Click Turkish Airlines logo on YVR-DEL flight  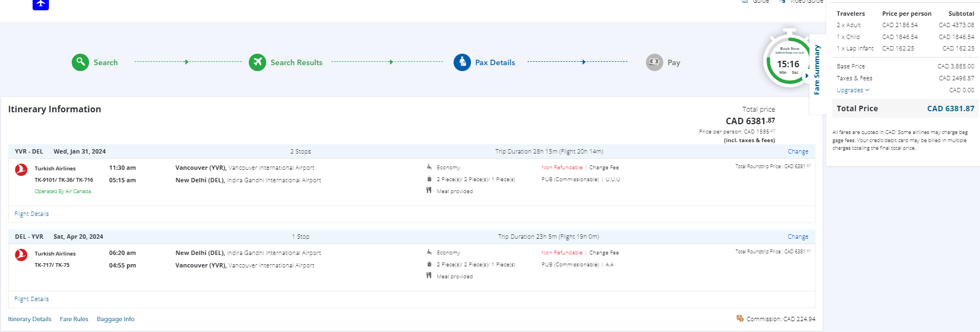point(21,170)
